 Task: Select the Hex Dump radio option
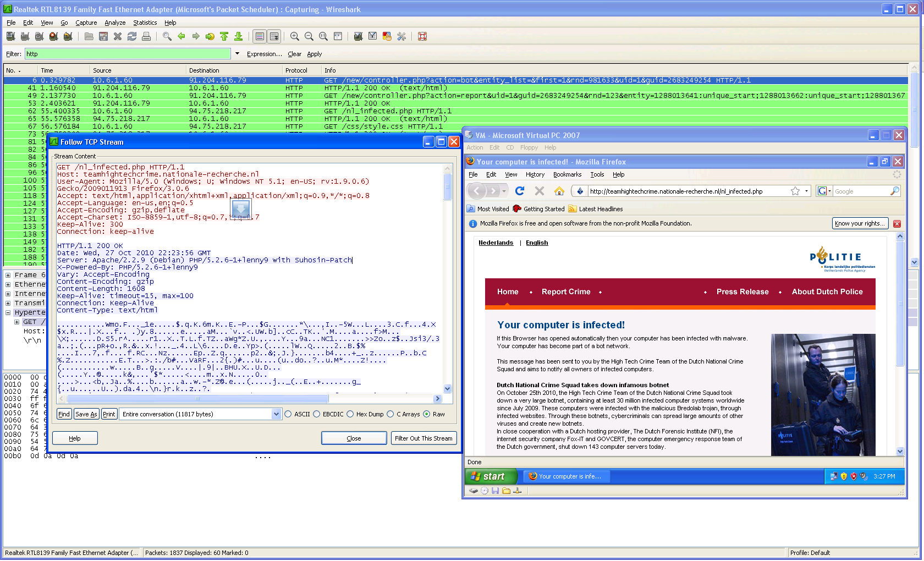350,414
